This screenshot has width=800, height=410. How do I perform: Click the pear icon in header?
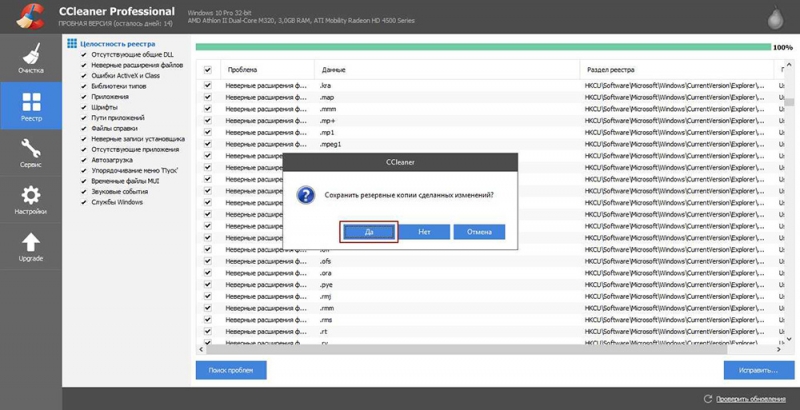coord(776,17)
